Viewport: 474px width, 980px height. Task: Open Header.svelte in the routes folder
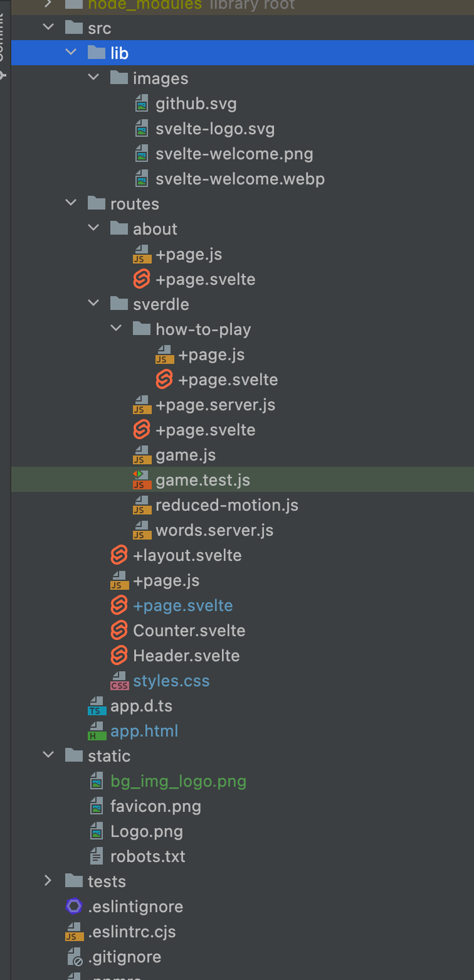tap(187, 655)
